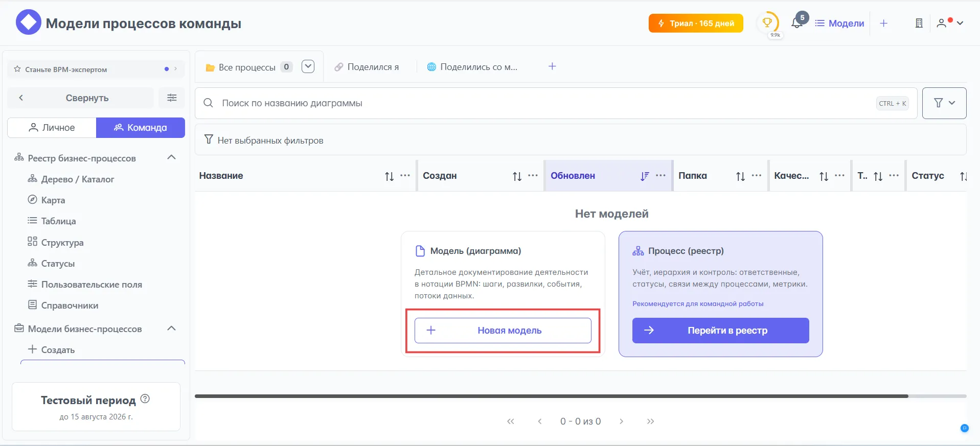Open the filter dropdown button

(944, 103)
